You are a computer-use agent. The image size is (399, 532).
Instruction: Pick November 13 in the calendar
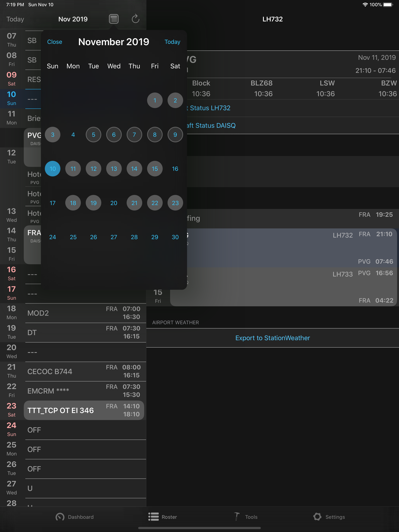click(x=114, y=169)
